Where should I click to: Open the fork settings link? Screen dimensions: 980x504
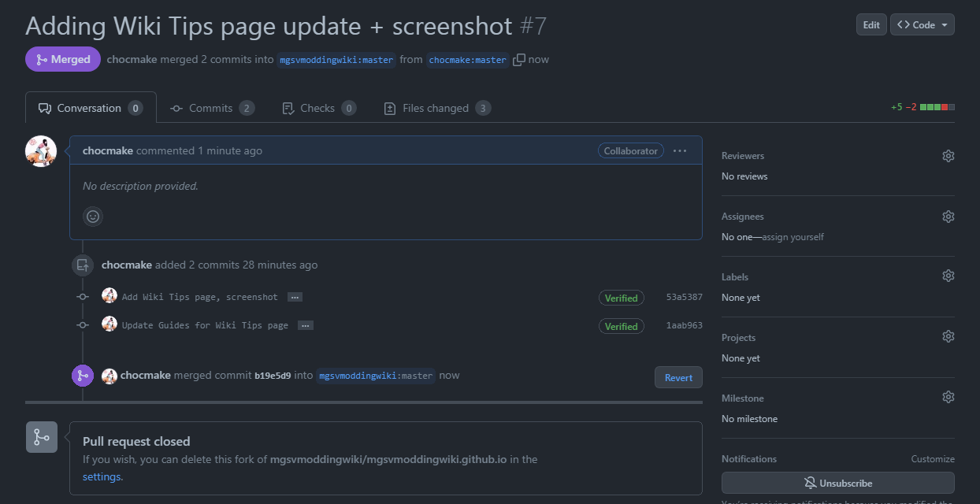pos(102,476)
